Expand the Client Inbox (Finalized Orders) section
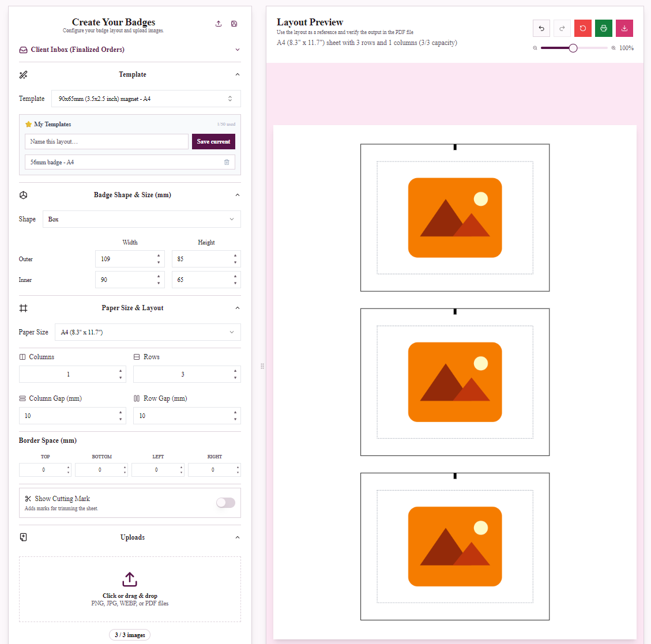The height and width of the screenshot is (644, 651). click(130, 50)
